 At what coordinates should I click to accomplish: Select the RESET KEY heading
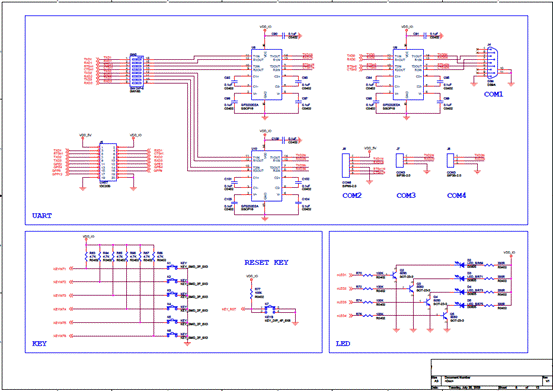pyautogui.click(x=266, y=262)
